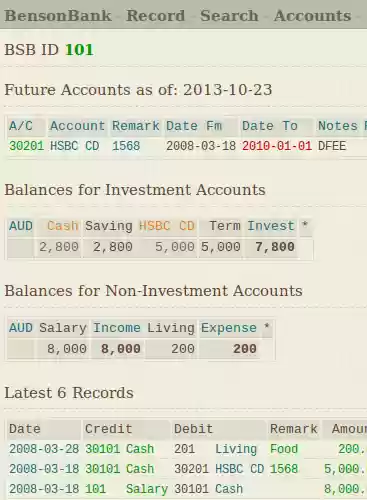Click the asterisk in Non-Investment header
367x500 pixels.
266,327
